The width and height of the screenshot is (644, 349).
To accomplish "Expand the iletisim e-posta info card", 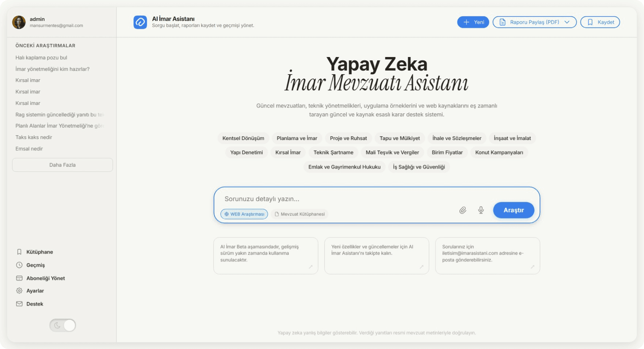I will click(x=532, y=267).
